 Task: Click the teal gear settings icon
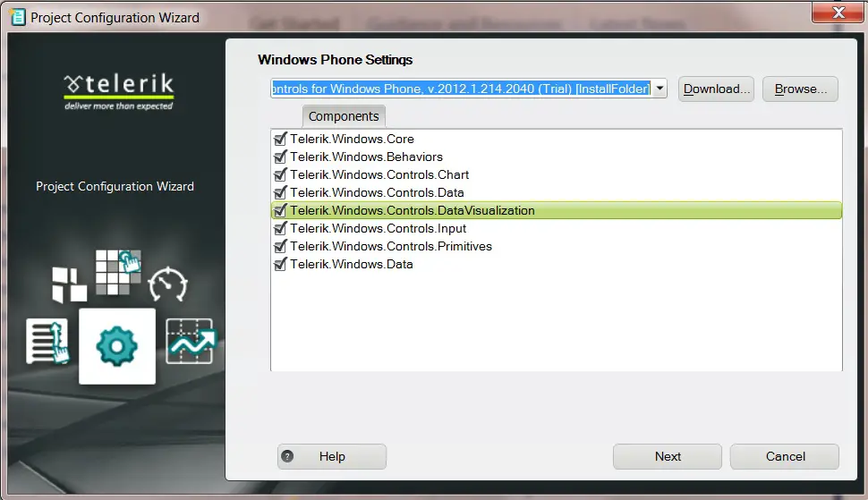pyautogui.click(x=117, y=346)
